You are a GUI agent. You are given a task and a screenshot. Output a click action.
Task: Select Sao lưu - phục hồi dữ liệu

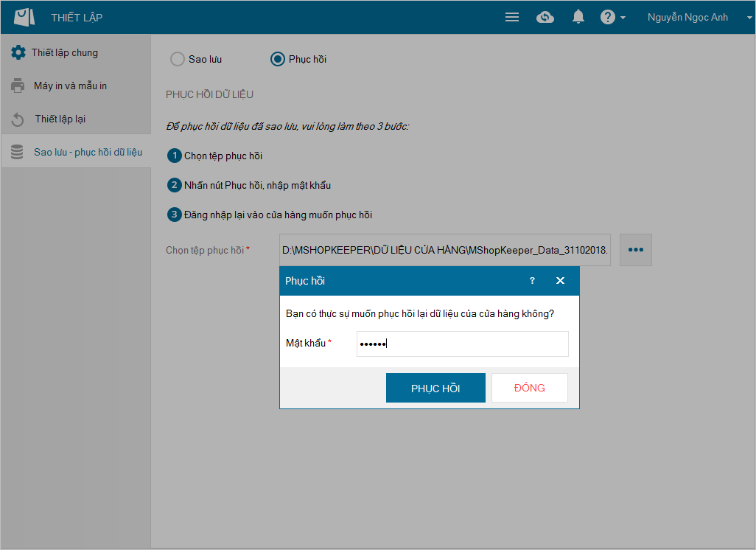76,152
